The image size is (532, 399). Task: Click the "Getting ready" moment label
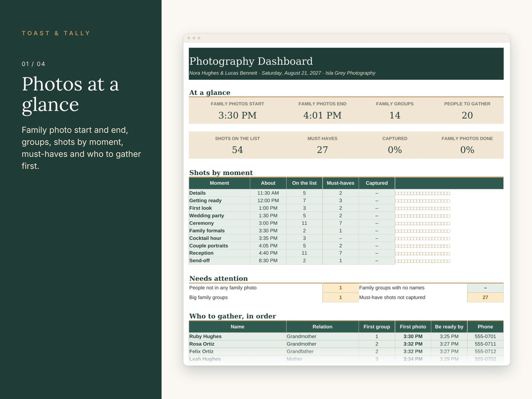tap(205, 201)
